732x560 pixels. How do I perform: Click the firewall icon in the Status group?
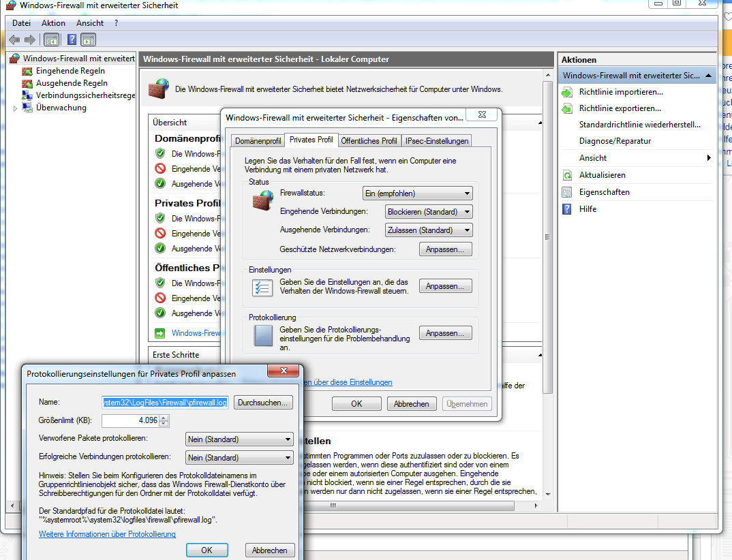coord(263,201)
